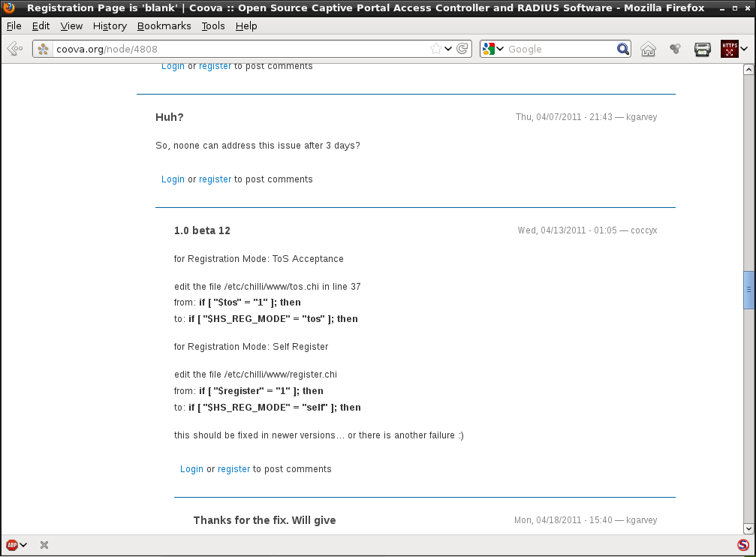Click the bold code 'if [ "$tos" = "1" ]; then'

[250, 303]
